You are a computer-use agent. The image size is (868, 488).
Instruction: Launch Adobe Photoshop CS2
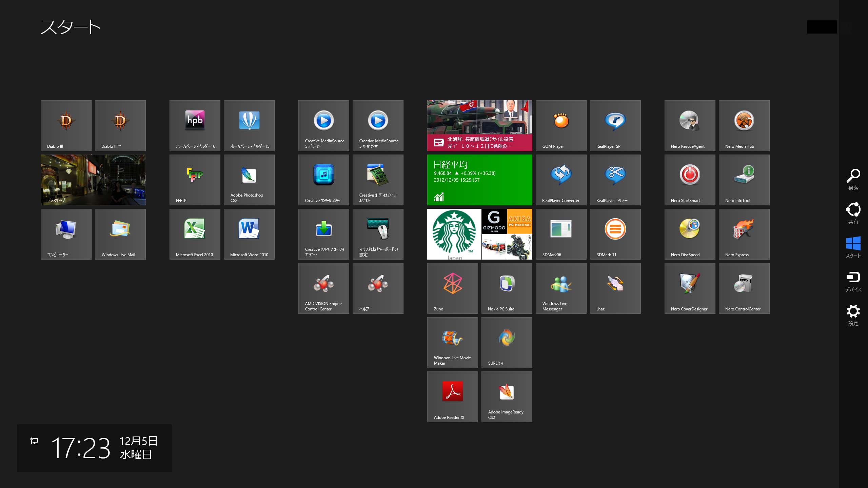(249, 180)
